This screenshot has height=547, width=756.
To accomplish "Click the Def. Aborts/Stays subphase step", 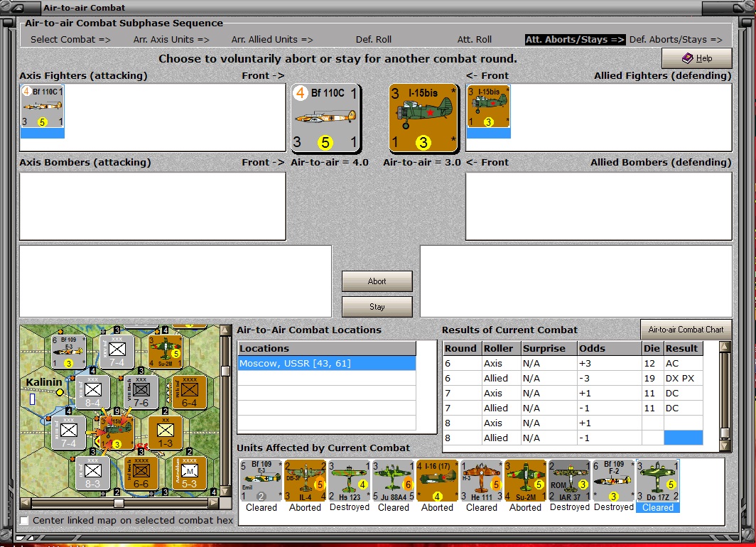I will pos(676,40).
